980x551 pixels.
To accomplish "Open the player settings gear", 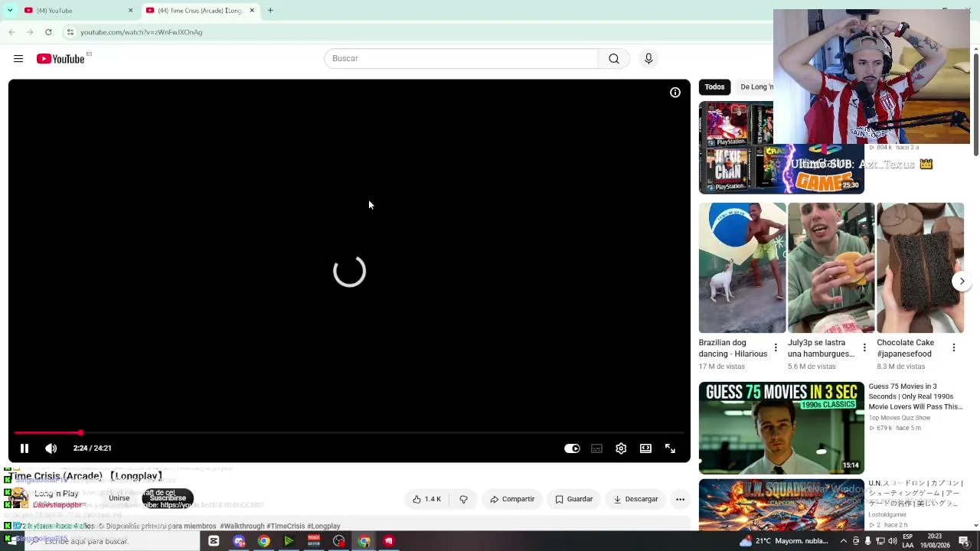I will (x=621, y=448).
